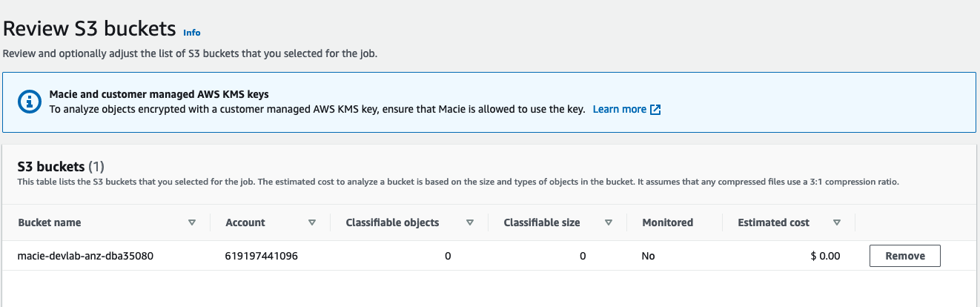Open the Learn more link about KMS keys
Viewport: 980px width, 307px height.
[620, 109]
